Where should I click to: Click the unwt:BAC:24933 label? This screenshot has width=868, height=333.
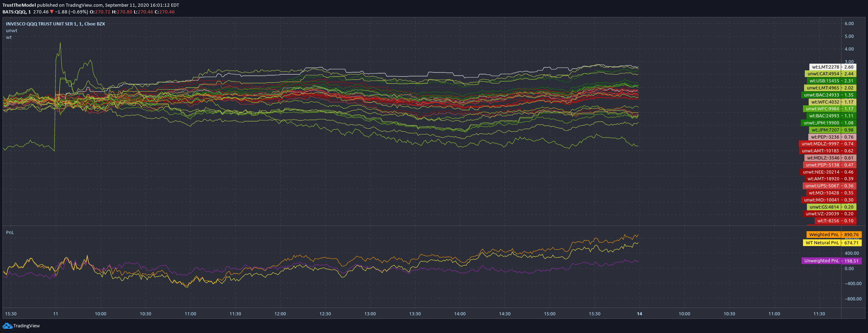[821, 95]
